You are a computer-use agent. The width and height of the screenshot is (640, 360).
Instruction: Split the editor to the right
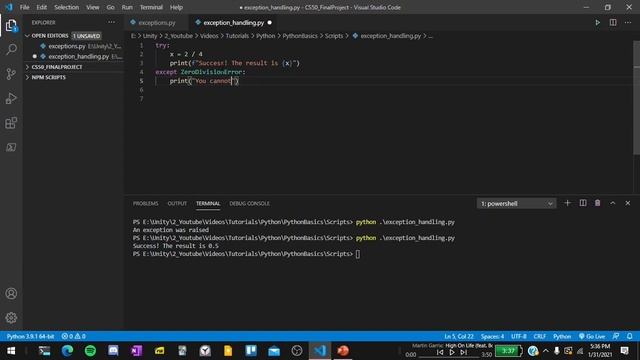pyautogui.click(x=613, y=22)
